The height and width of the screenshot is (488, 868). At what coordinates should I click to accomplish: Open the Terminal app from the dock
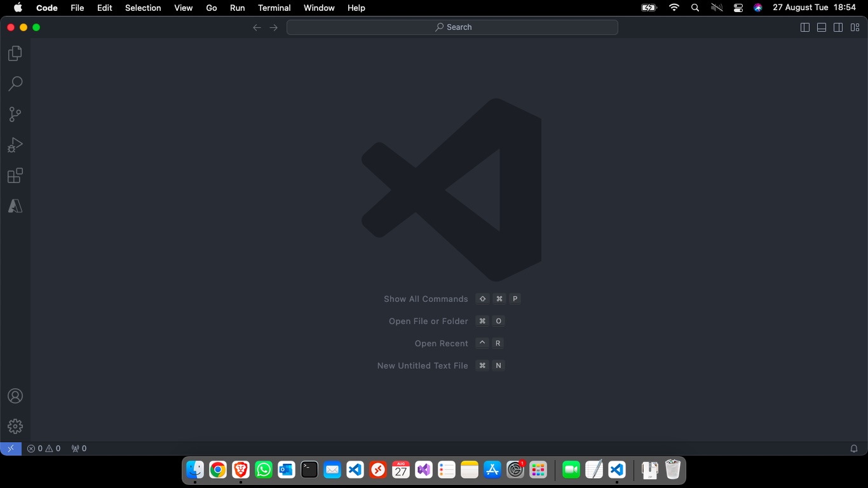click(x=309, y=470)
